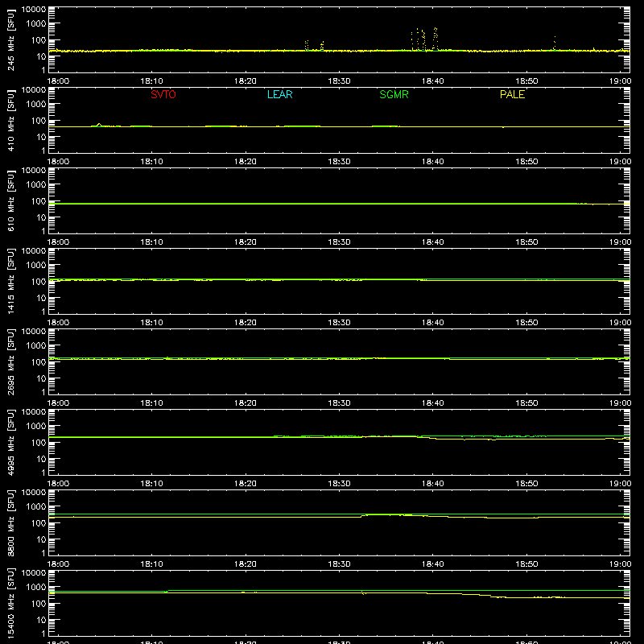Screen dimensions: 644x644
Task: Click the red SVTO station label
Action: pos(163,94)
